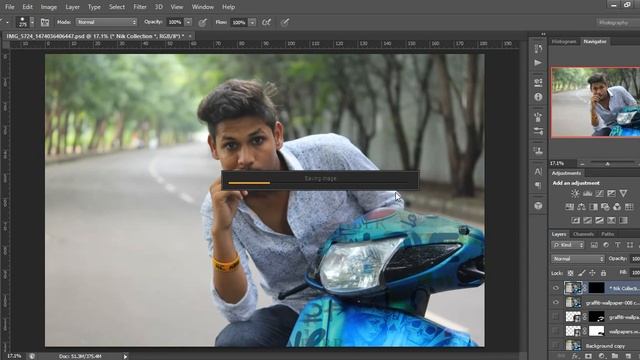Open the 3D panel cube icon

(538, 205)
